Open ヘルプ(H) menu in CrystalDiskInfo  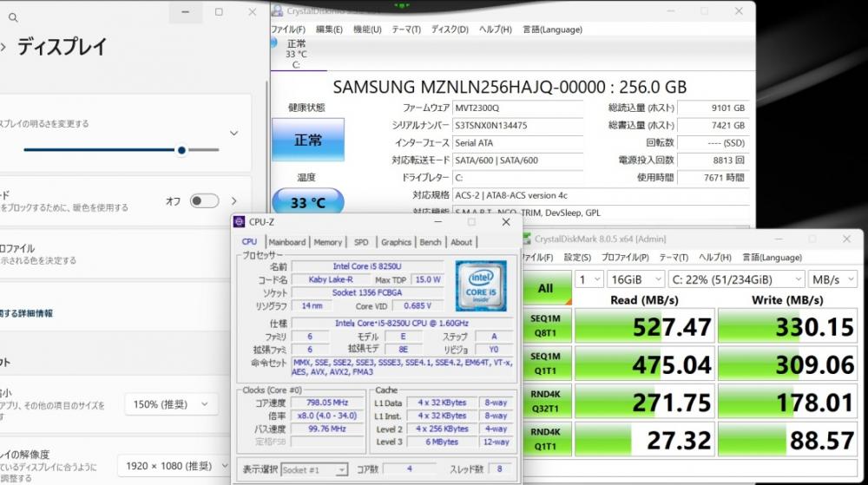495,29
